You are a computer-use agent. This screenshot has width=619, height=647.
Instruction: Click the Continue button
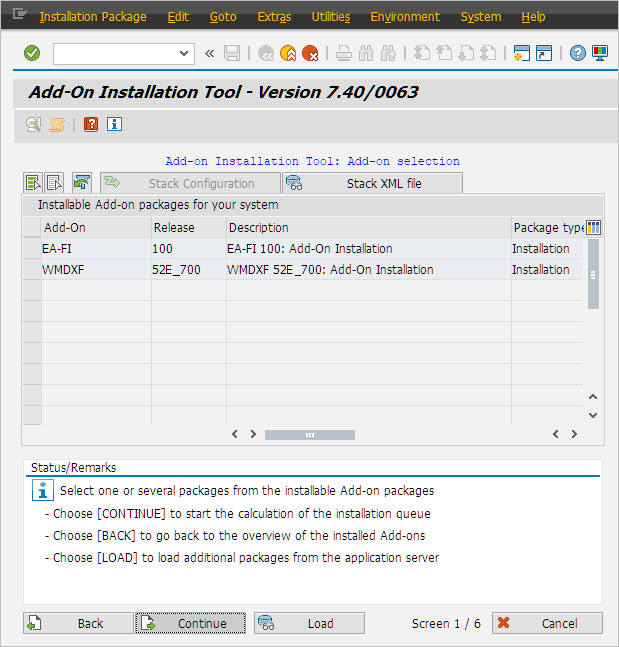191,623
